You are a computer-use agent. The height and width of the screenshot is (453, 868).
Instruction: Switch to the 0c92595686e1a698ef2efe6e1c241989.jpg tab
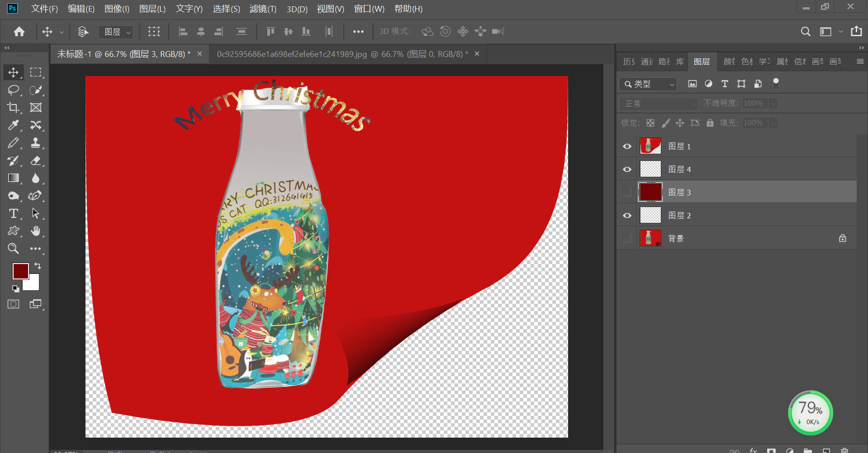click(342, 54)
